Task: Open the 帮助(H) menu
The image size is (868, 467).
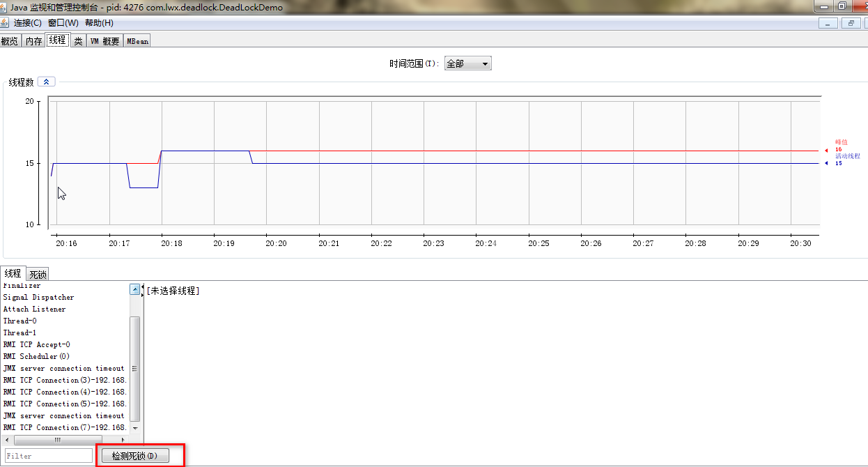Action: pyautogui.click(x=100, y=22)
